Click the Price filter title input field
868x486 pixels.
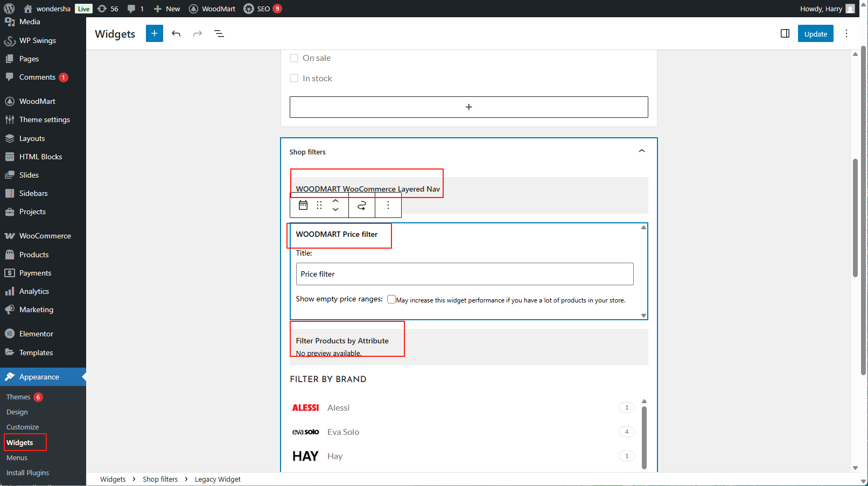pyautogui.click(x=464, y=274)
